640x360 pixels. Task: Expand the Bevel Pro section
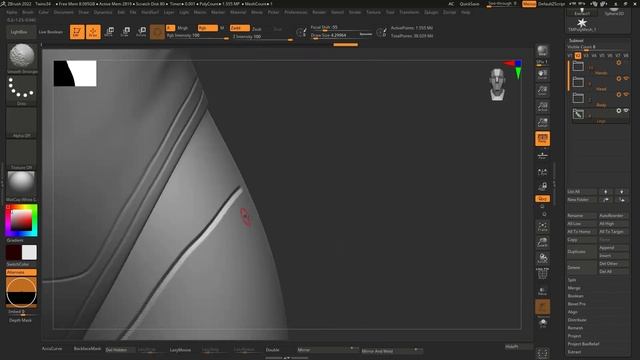(x=576, y=304)
